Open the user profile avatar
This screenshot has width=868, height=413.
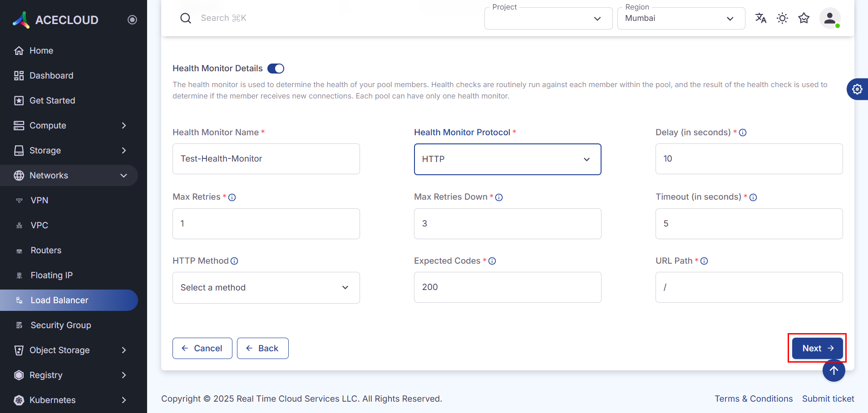coord(830,18)
